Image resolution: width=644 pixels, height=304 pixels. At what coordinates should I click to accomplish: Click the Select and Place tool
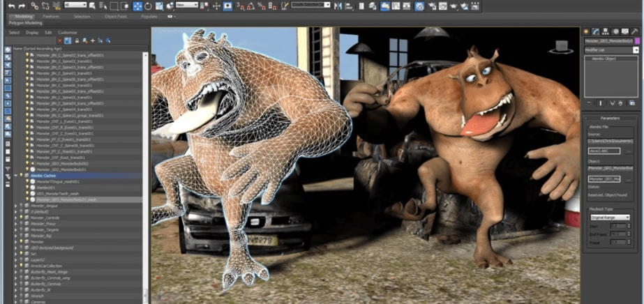pos(170,6)
